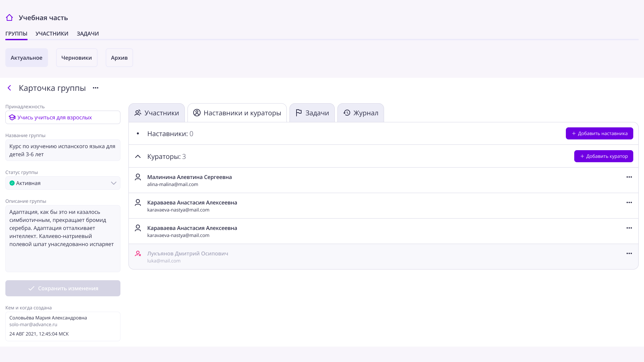This screenshot has width=644, height=362.
Task: Switch to the ЗАДАЧИ top tab
Action: 88,34
